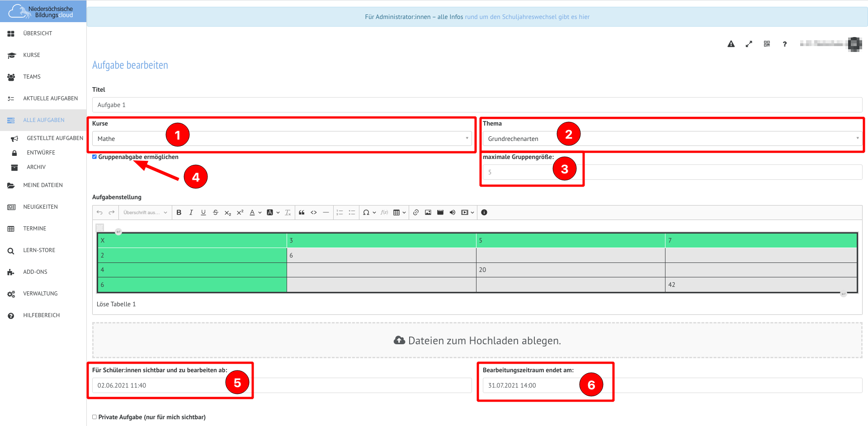Uncheck Gruppenabgabe ermöglichen checkbox

(x=94, y=157)
